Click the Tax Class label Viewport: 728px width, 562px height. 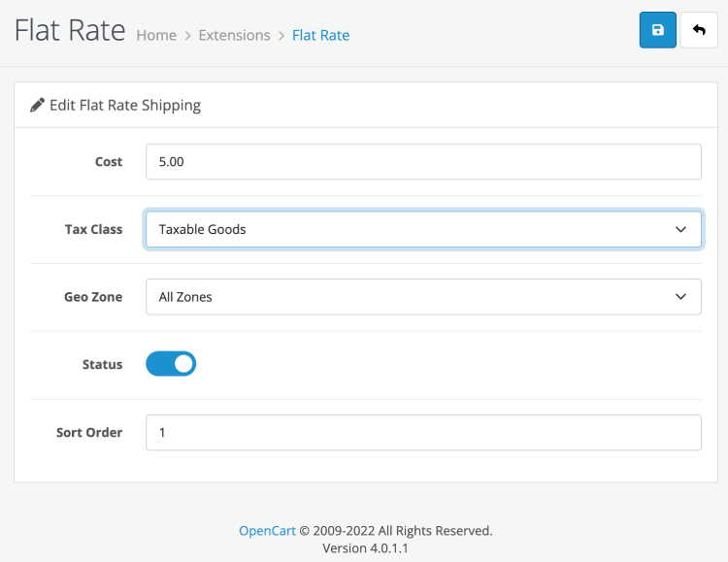[94, 229]
